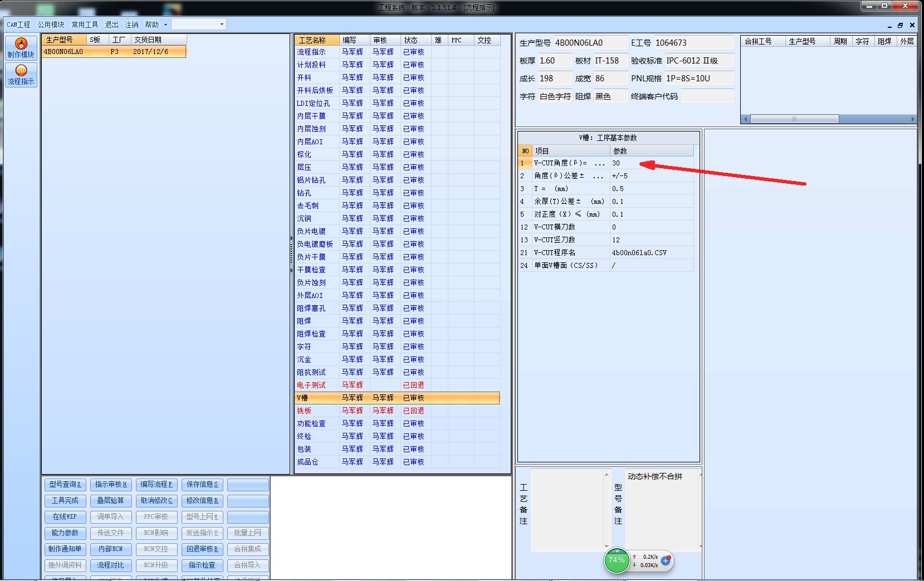The image size is (924, 581).
Task: Select the 成品仓 process row
Action: [397, 462]
